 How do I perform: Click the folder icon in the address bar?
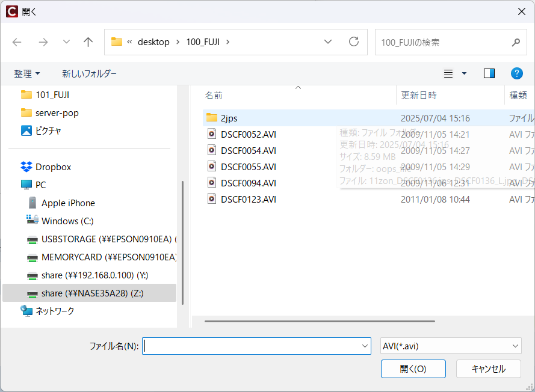pos(117,42)
